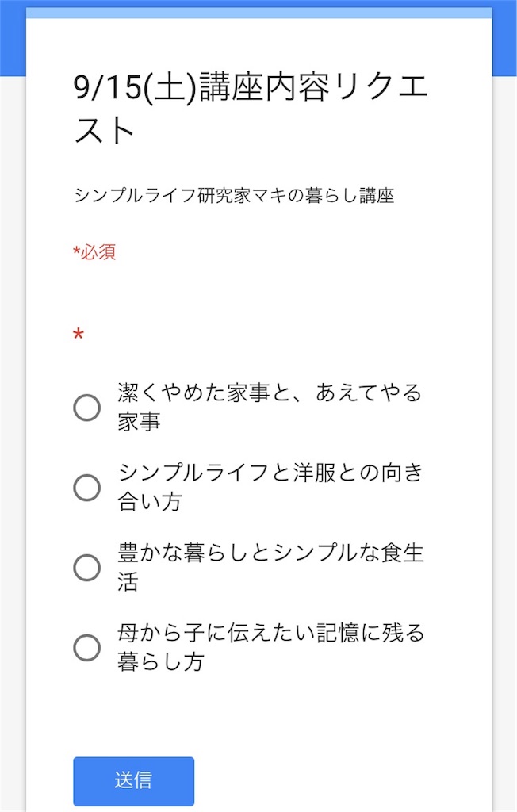Click the red *必須 required notice
Screen dimensions: 517x812
[x=94, y=253]
